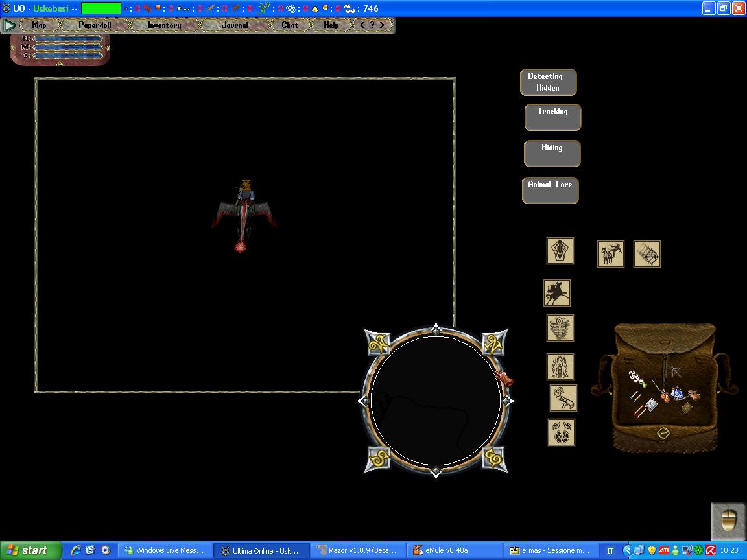Click the S stamina bar in the status gump
This screenshot has height=560, width=747.
point(67,56)
